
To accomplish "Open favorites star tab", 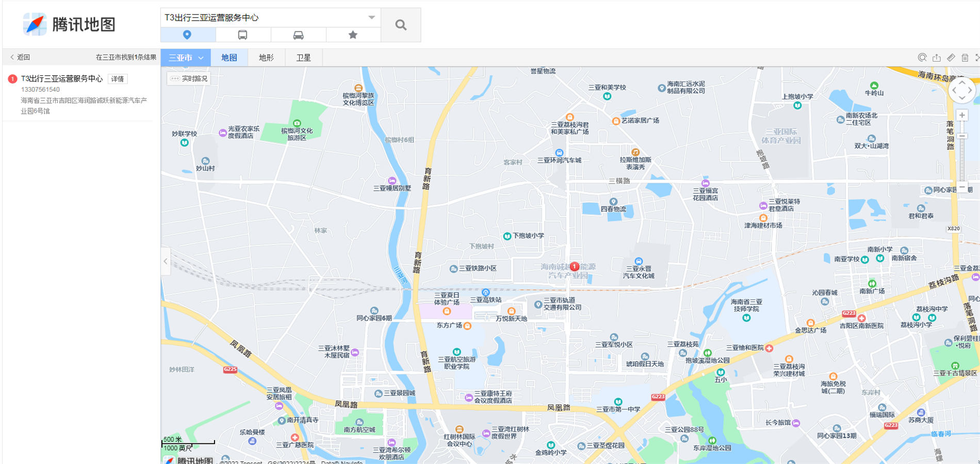I will click(353, 35).
